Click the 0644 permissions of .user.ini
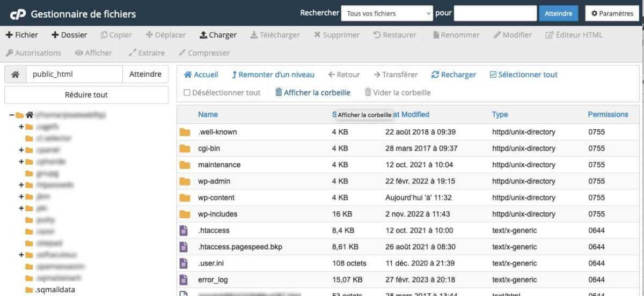The height and width of the screenshot is (296, 644). click(x=596, y=263)
